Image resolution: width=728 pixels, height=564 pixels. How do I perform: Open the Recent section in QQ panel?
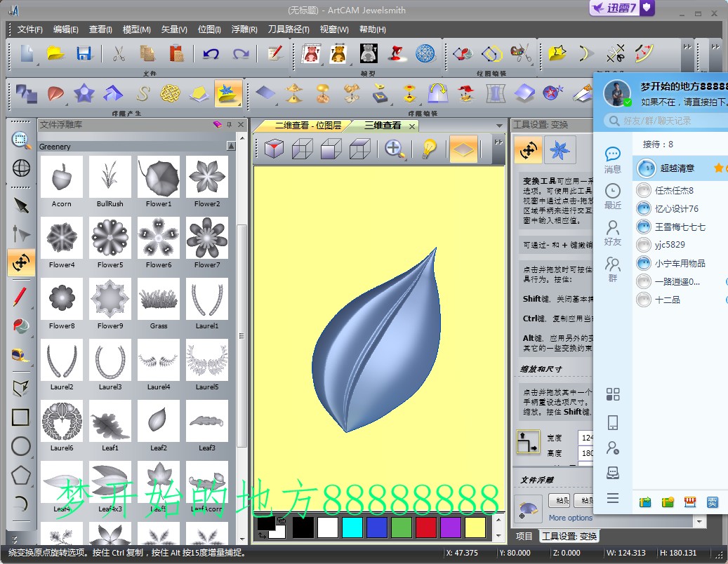[612, 196]
